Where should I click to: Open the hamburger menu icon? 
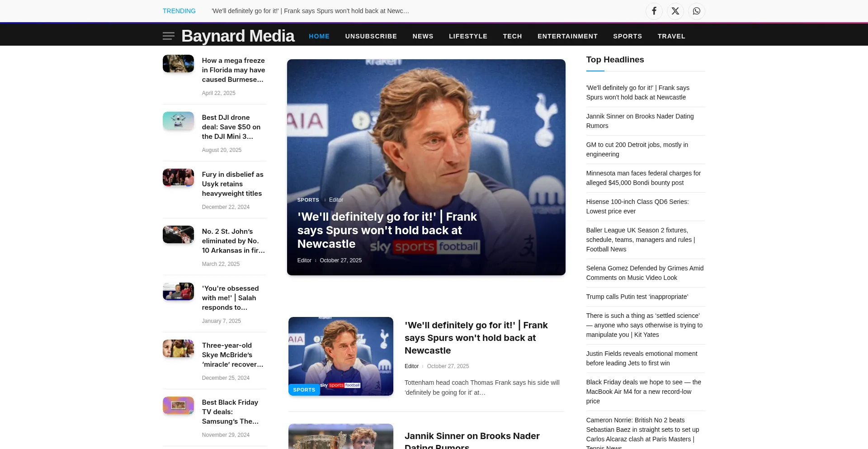coord(168,36)
